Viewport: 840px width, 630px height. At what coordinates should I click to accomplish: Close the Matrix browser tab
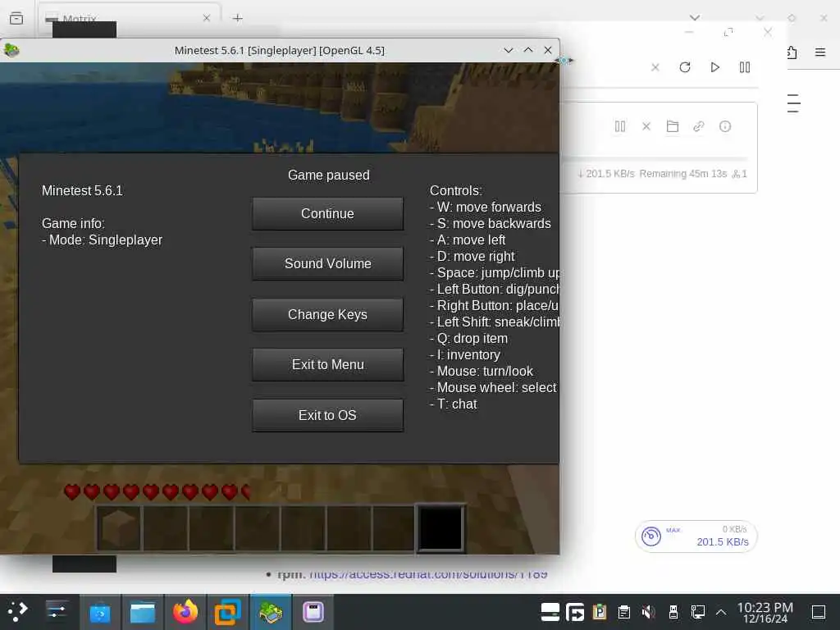pyautogui.click(x=207, y=18)
